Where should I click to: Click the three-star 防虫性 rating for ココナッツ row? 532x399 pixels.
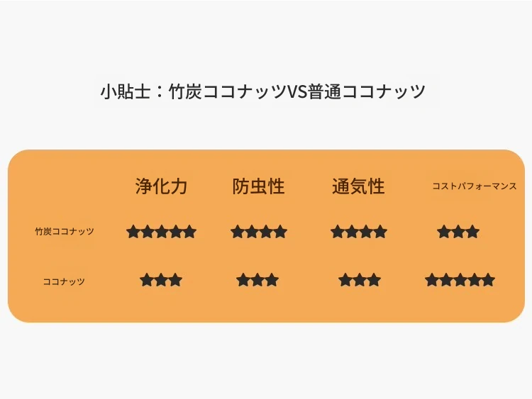pos(257,280)
